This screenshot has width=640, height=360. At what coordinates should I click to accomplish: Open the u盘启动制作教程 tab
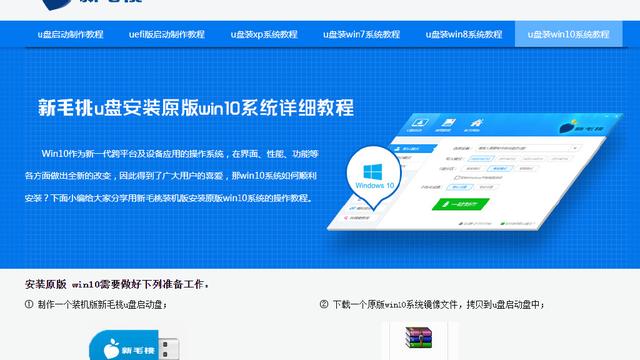(x=70, y=34)
